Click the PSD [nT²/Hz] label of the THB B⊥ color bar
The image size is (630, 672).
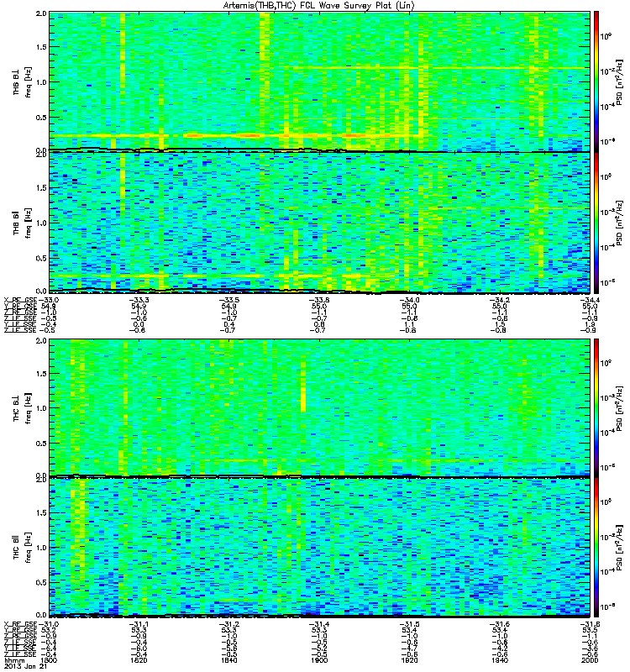pos(619,81)
